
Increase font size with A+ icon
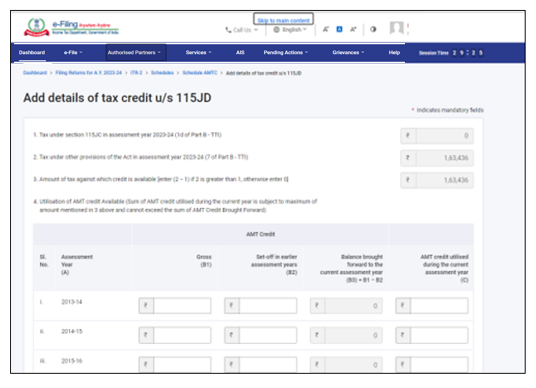tap(353, 29)
